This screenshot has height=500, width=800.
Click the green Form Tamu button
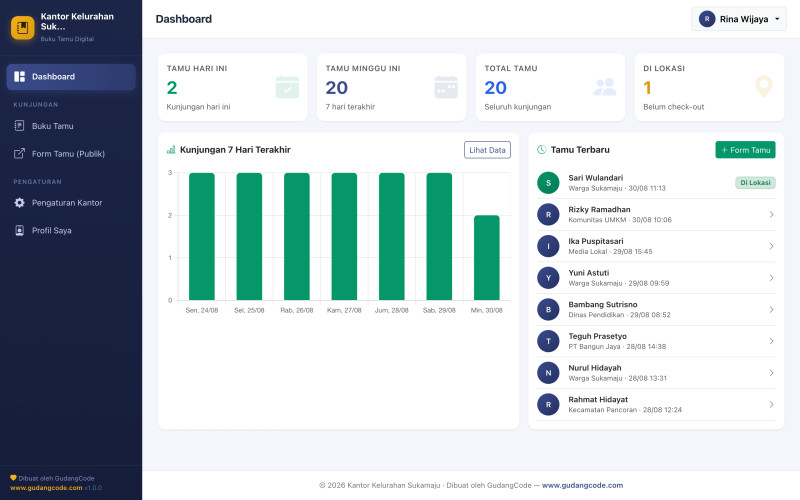point(745,150)
